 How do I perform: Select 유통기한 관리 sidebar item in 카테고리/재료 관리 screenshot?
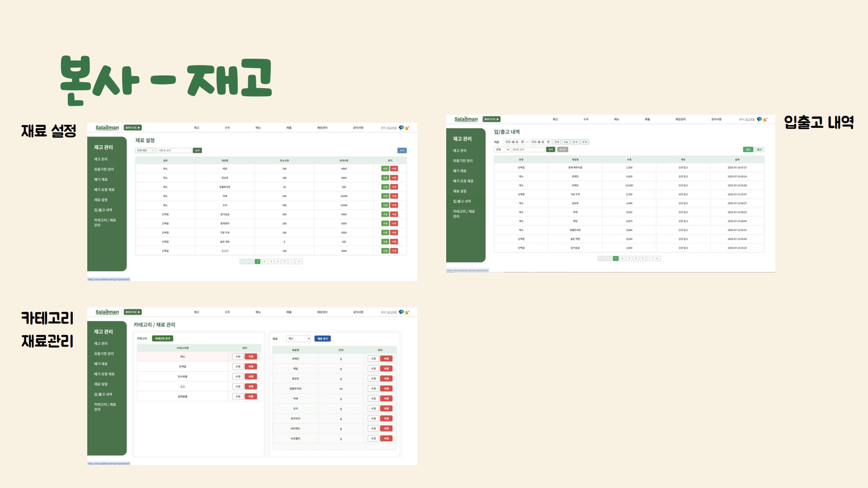[104, 354]
